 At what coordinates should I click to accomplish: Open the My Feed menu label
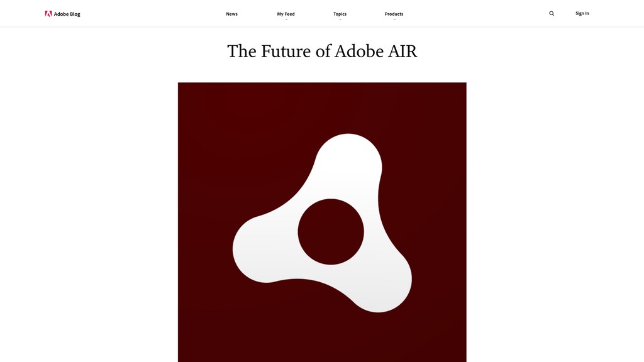pyautogui.click(x=286, y=14)
